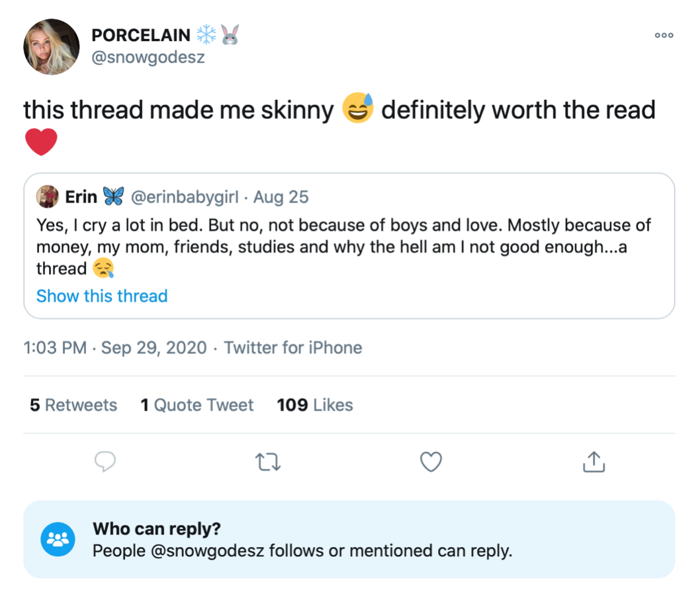Click the Aug 25 date on quoted tweet

(x=281, y=197)
